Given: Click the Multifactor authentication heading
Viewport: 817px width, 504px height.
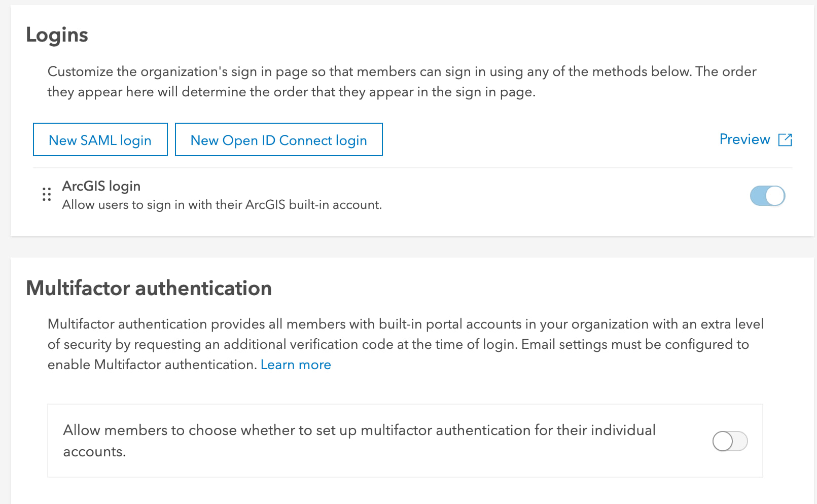Looking at the screenshot, I should (x=149, y=288).
